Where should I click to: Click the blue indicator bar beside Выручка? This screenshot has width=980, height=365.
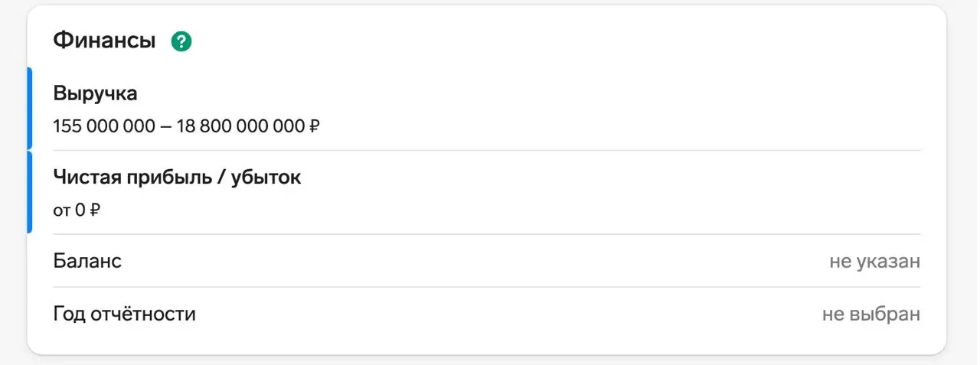(30, 108)
